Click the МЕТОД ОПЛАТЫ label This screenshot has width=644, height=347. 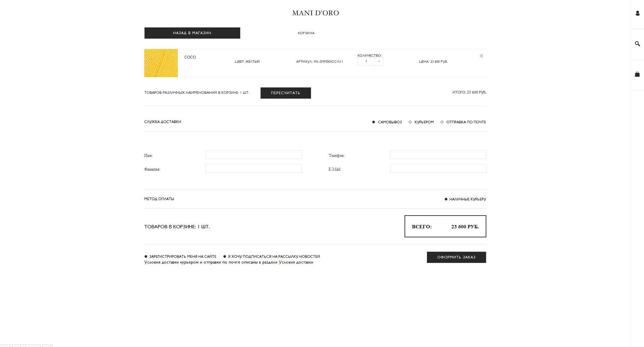click(159, 199)
